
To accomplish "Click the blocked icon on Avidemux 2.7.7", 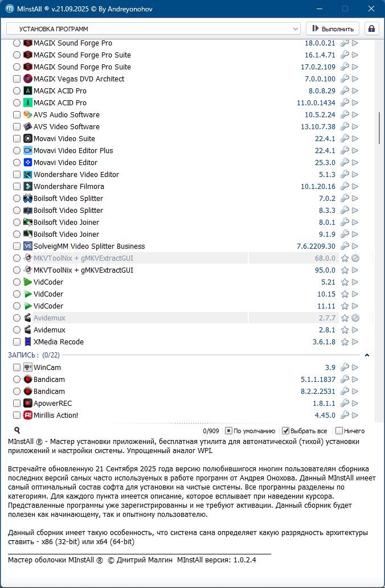I will 355,318.
